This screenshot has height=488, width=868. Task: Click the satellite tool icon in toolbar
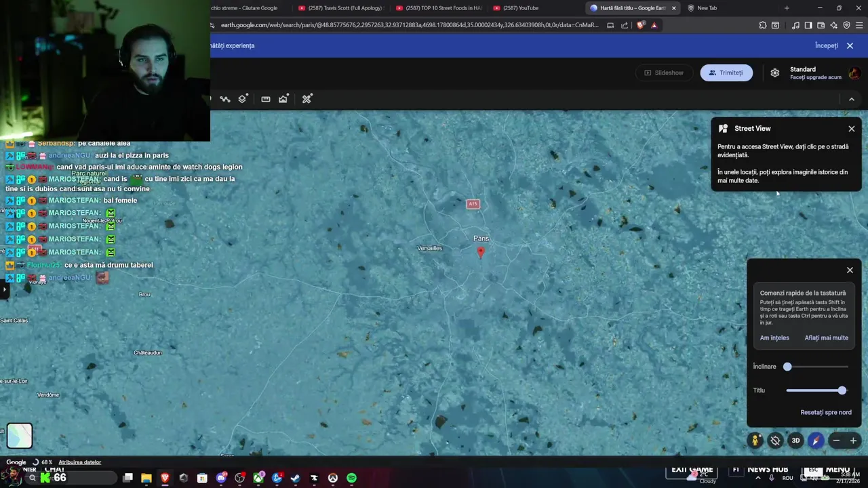point(307,99)
